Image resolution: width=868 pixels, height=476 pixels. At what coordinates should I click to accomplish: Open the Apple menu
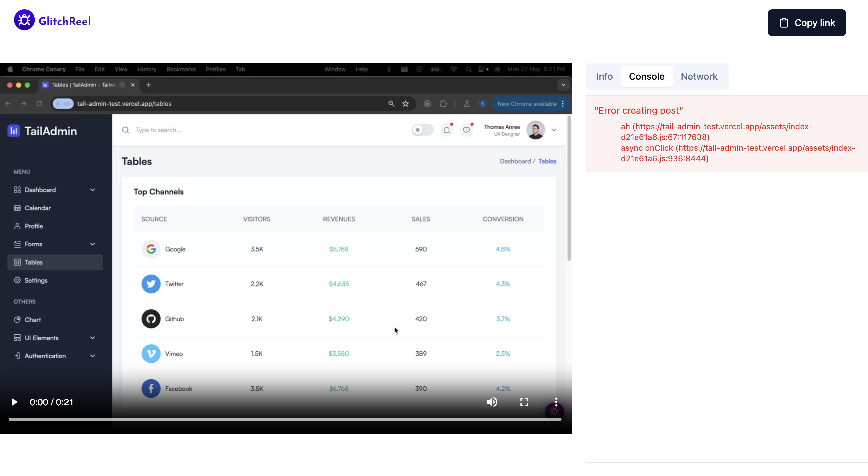10,69
